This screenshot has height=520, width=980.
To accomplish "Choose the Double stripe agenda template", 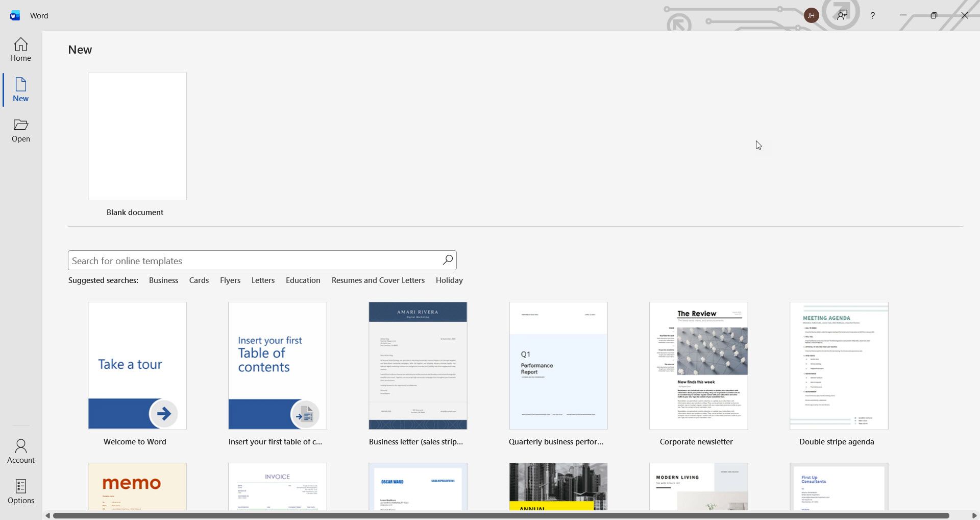I will 839,366.
